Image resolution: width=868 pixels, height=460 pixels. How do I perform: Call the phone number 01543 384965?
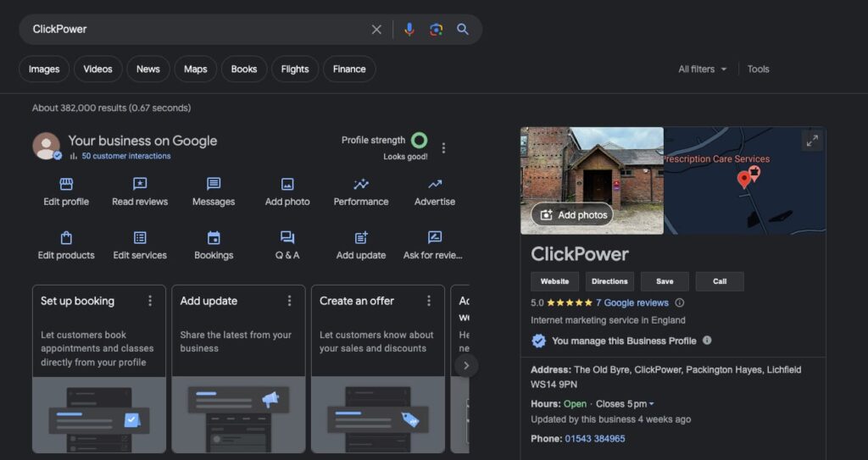click(x=595, y=439)
